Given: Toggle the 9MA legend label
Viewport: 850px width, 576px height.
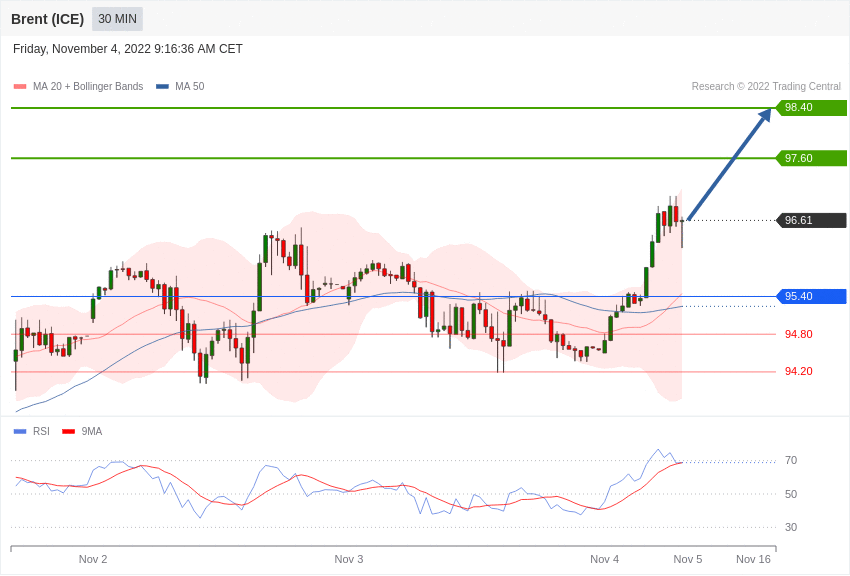Looking at the screenshot, I should click(92, 432).
